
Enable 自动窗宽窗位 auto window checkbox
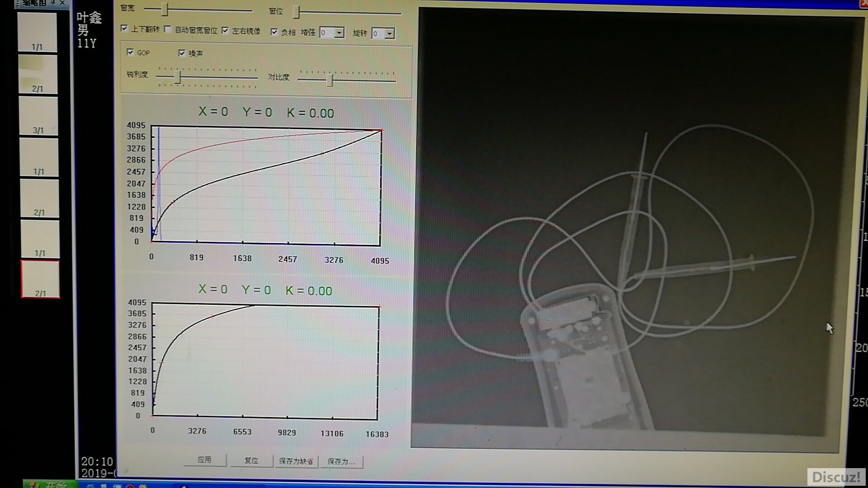pyautogui.click(x=168, y=29)
